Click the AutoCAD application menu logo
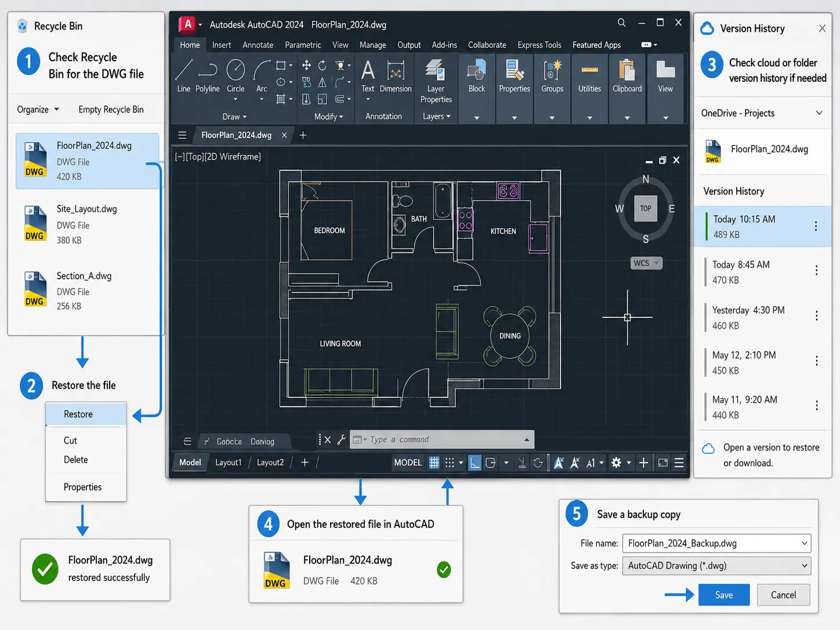840x630 pixels. coord(187,24)
